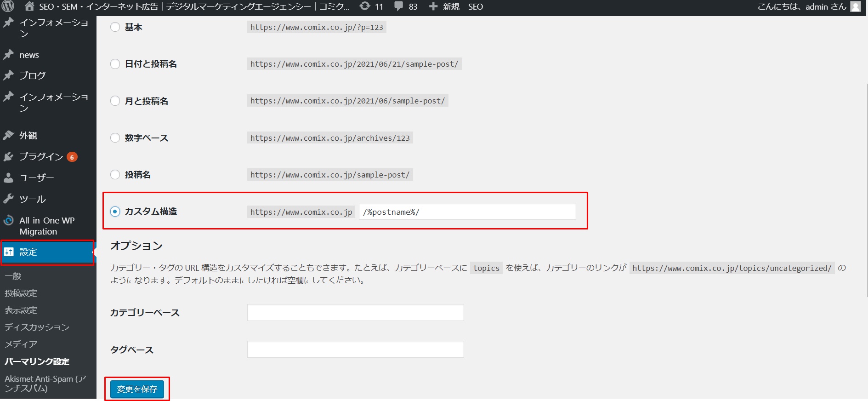
Task: Click the 変更を保存 button
Action: pyautogui.click(x=137, y=389)
